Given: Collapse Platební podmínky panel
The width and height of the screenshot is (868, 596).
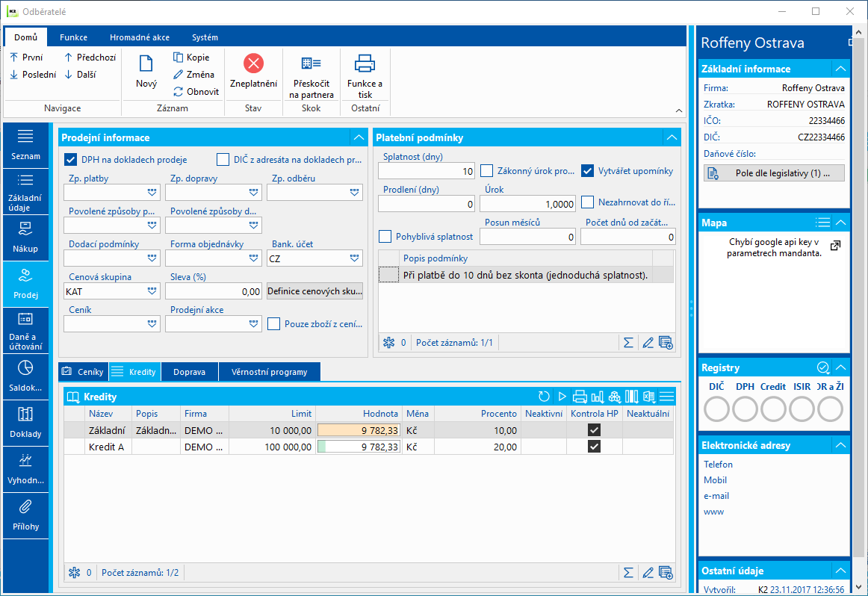Looking at the screenshot, I should click(x=672, y=137).
